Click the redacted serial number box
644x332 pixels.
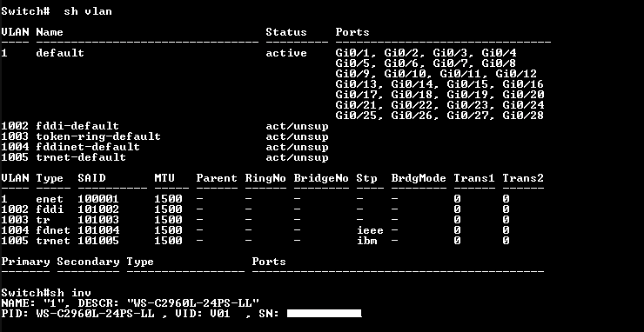tap(325, 314)
